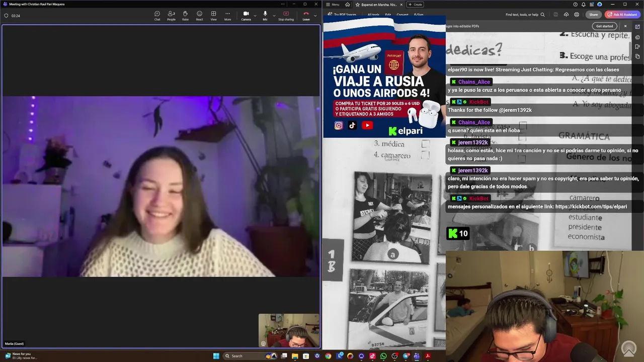644x362 pixels.
Task: Click the elpari giveaway banner
Action: coord(384,76)
